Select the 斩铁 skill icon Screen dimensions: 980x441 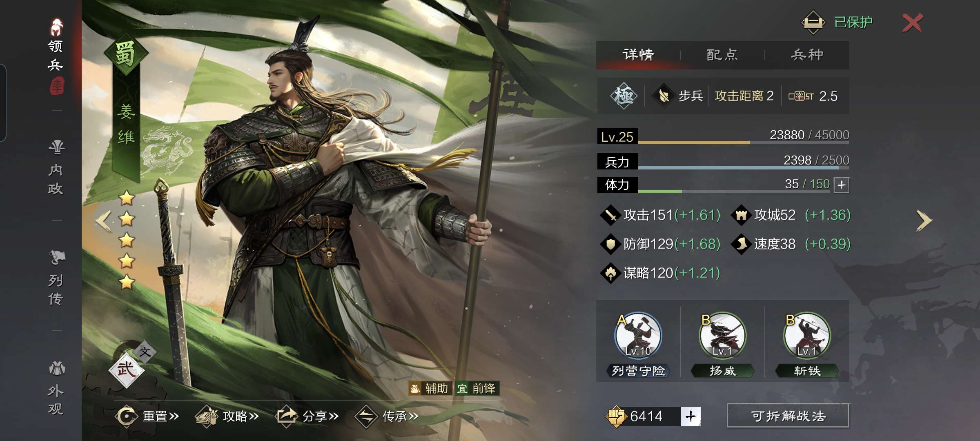[807, 336]
